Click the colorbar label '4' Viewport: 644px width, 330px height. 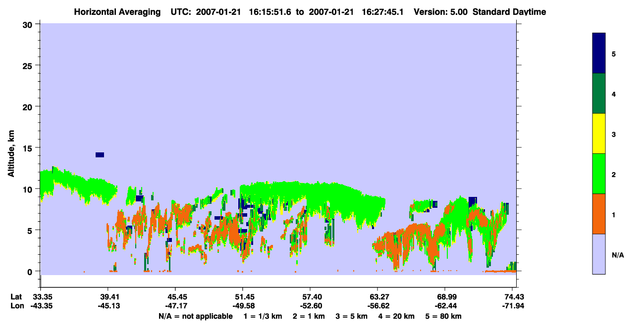click(x=614, y=94)
